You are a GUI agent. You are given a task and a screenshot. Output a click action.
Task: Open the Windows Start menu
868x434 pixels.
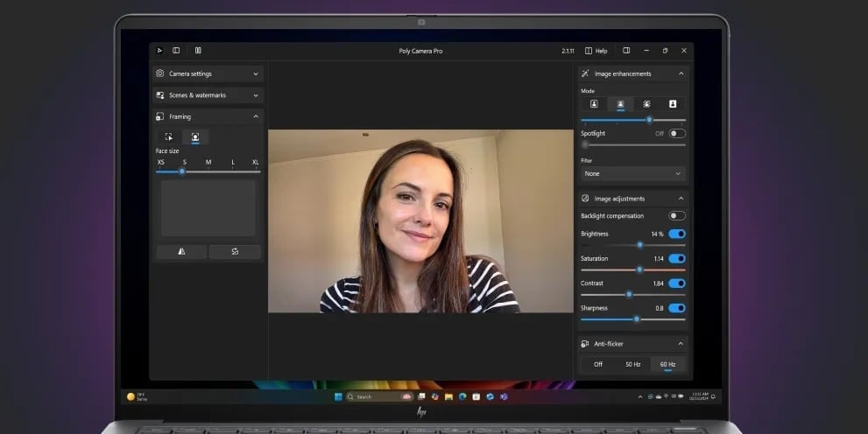pyautogui.click(x=338, y=396)
